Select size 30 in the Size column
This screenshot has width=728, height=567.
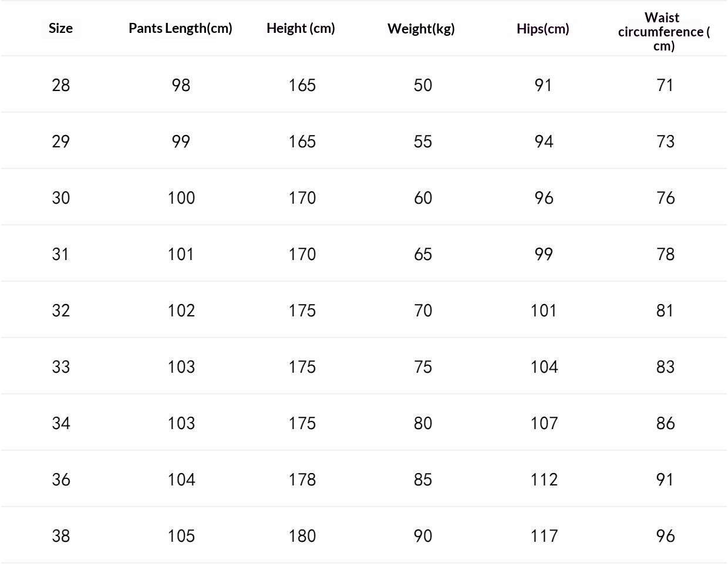click(60, 198)
